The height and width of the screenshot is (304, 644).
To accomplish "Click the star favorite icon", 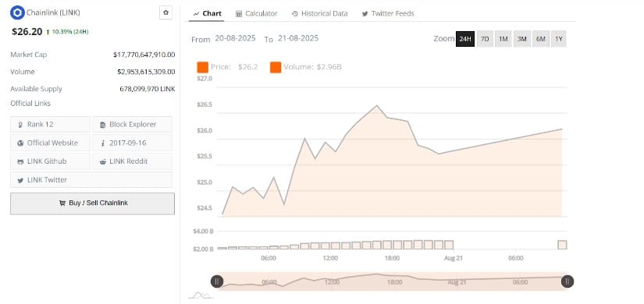I will point(166,12).
